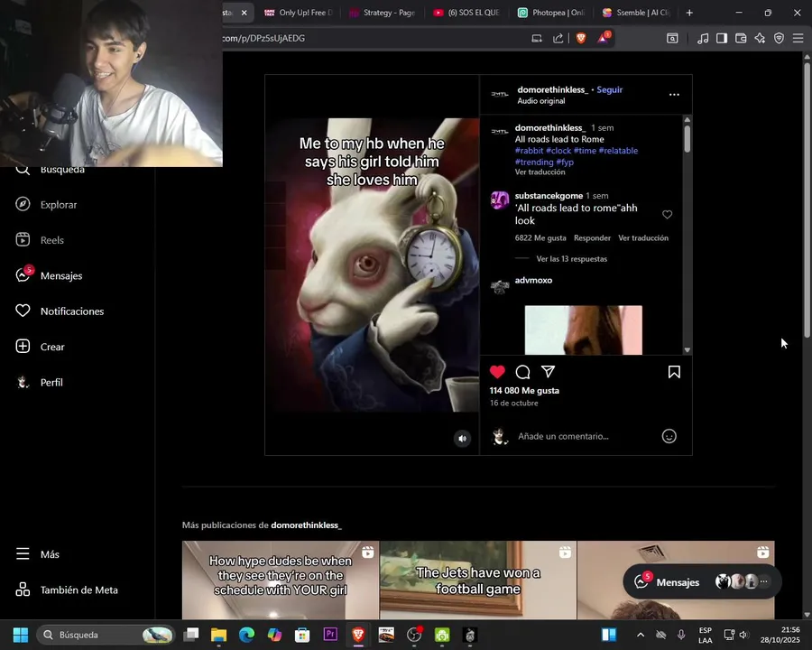Open the taskbar clock showing 21:56

pos(780,635)
